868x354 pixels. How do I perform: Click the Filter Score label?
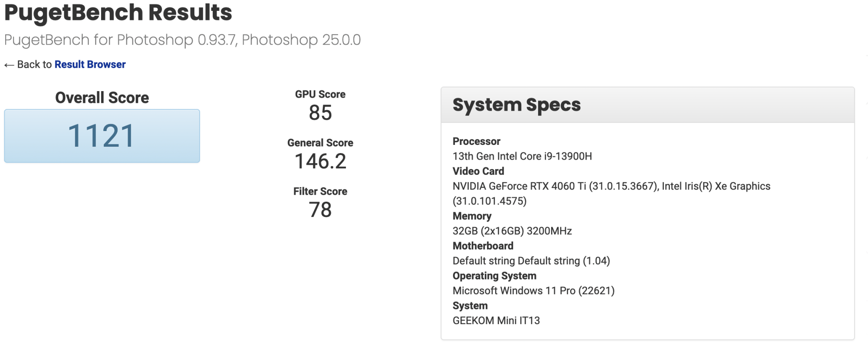click(320, 191)
